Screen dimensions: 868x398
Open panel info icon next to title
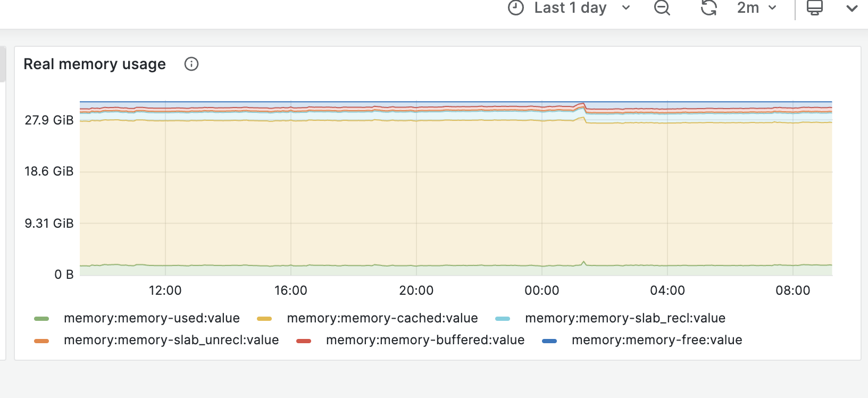point(191,64)
